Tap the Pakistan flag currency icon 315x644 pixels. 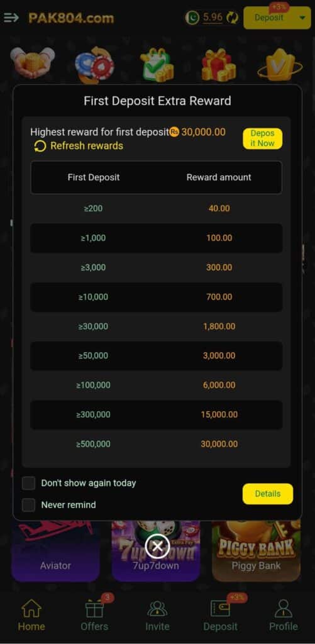192,18
